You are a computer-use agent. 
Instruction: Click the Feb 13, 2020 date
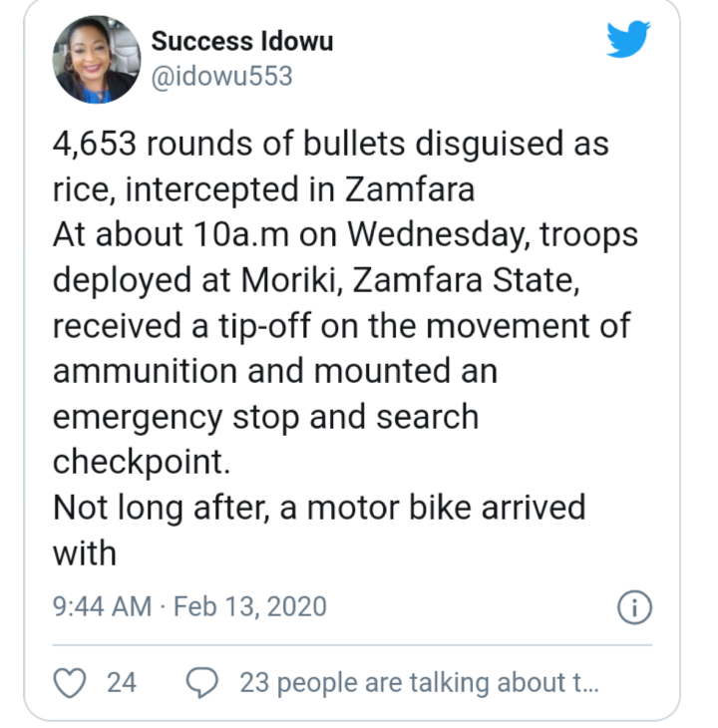coord(250,606)
